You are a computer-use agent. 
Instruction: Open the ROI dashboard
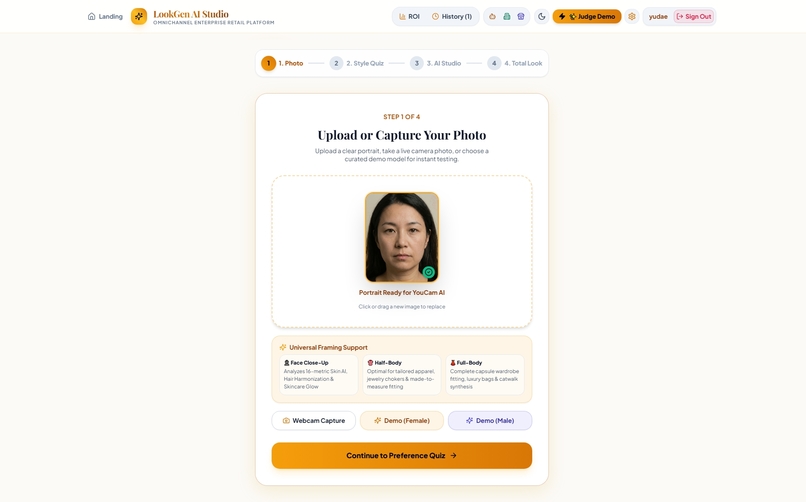pos(409,16)
